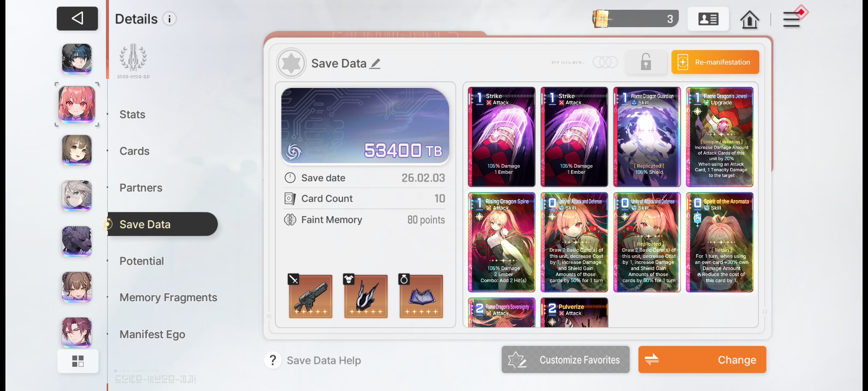Select the rifle weapon equipment slot
The width and height of the screenshot is (868, 391).
(310, 296)
